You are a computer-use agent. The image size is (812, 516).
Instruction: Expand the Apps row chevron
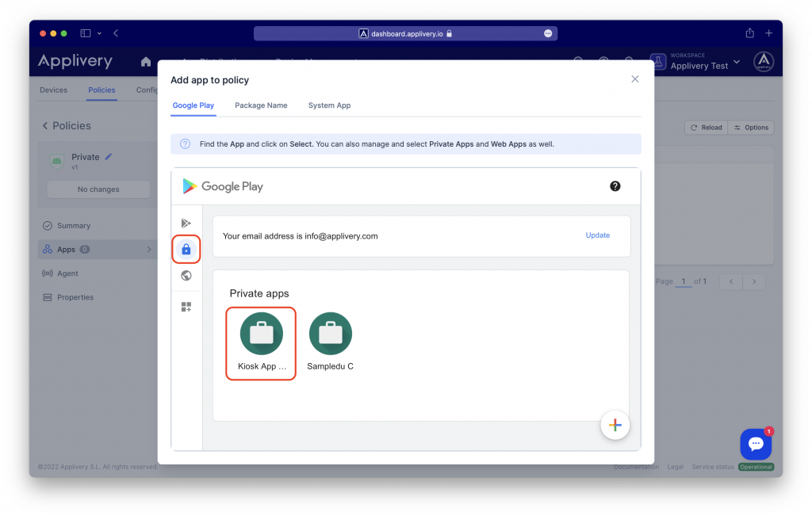pyautogui.click(x=148, y=250)
